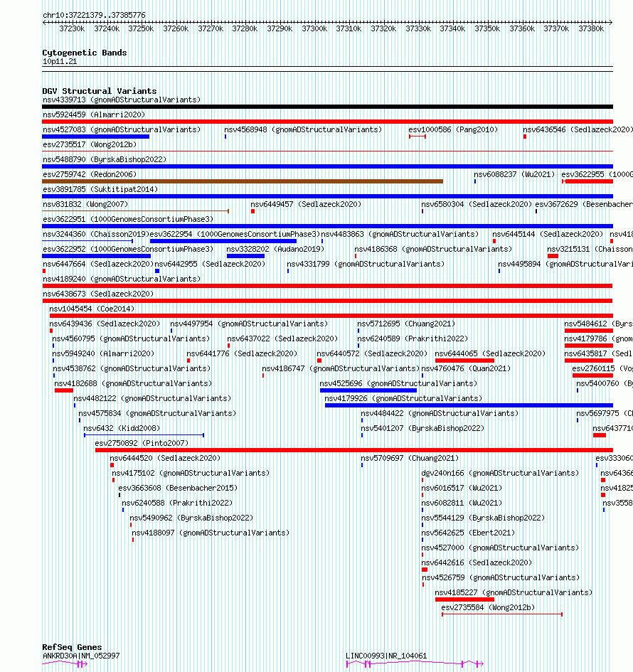Image resolution: width=633 pixels, height=672 pixels.
Task: Click the nsv3328202 blue variant bar
Action: click(x=245, y=256)
